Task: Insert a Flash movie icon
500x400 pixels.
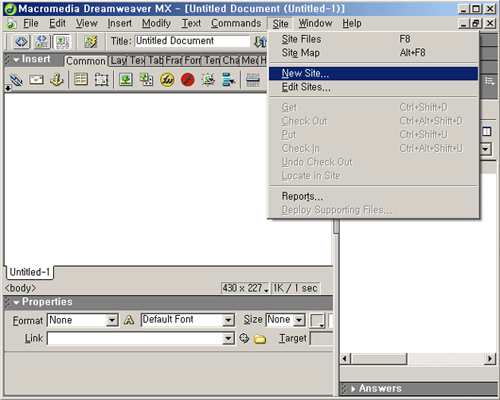Action: point(188,80)
